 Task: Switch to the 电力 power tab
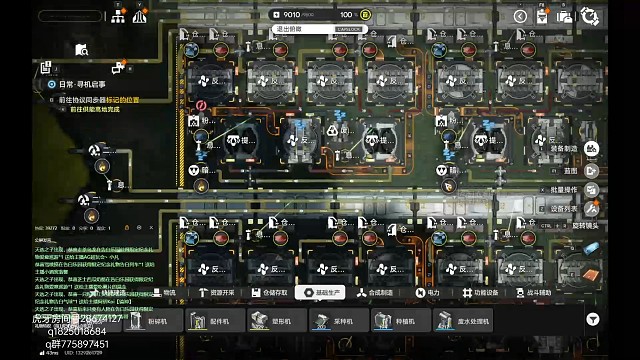427,293
